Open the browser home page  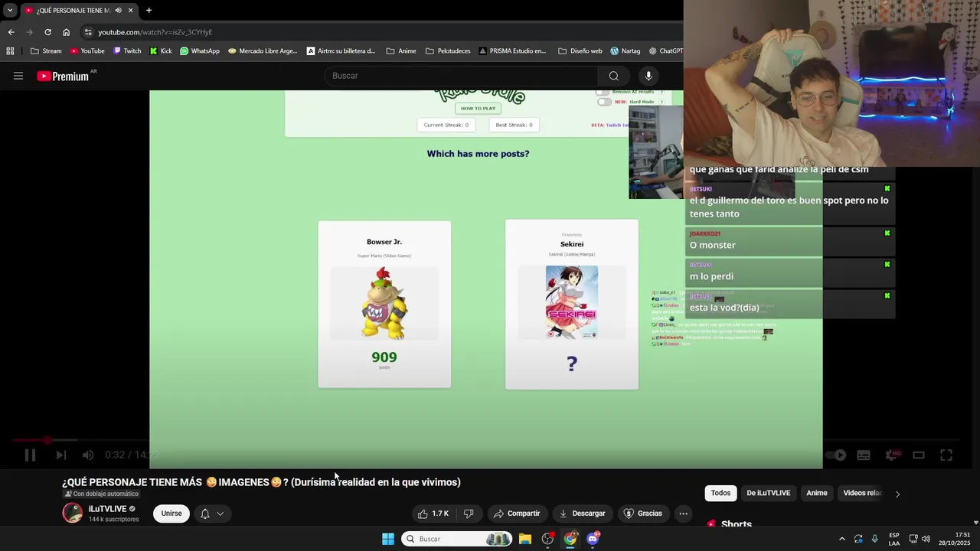click(66, 32)
